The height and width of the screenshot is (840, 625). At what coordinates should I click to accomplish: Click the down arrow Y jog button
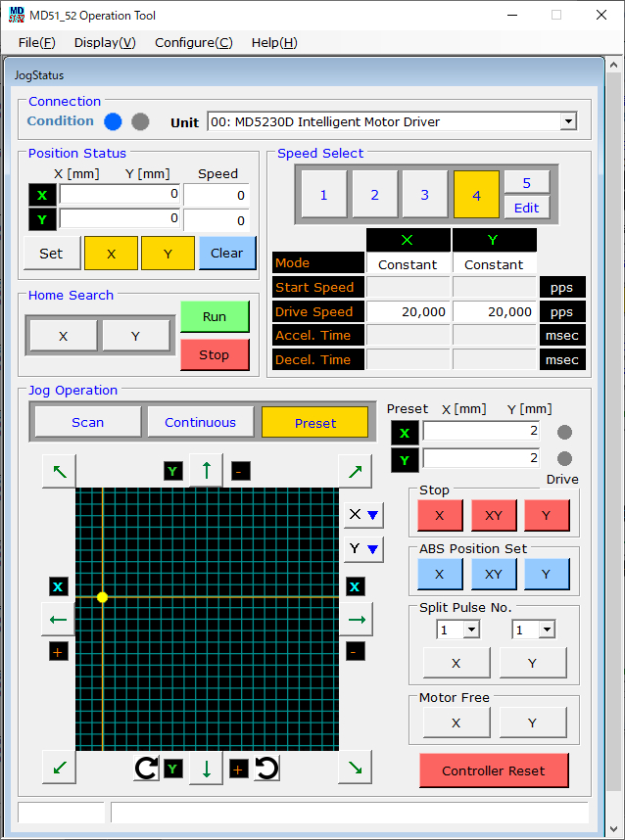(x=206, y=769)
